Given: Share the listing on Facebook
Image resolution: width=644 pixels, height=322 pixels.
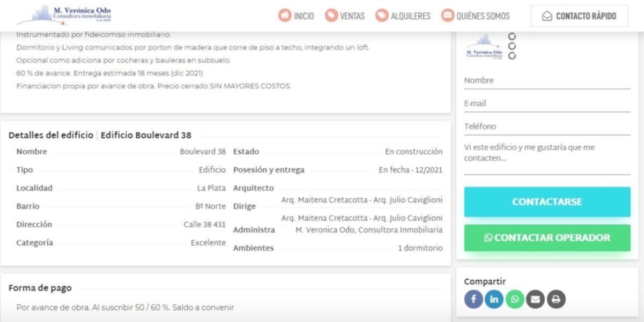Looking at the screenshot, I should click(x=473, y=299).
